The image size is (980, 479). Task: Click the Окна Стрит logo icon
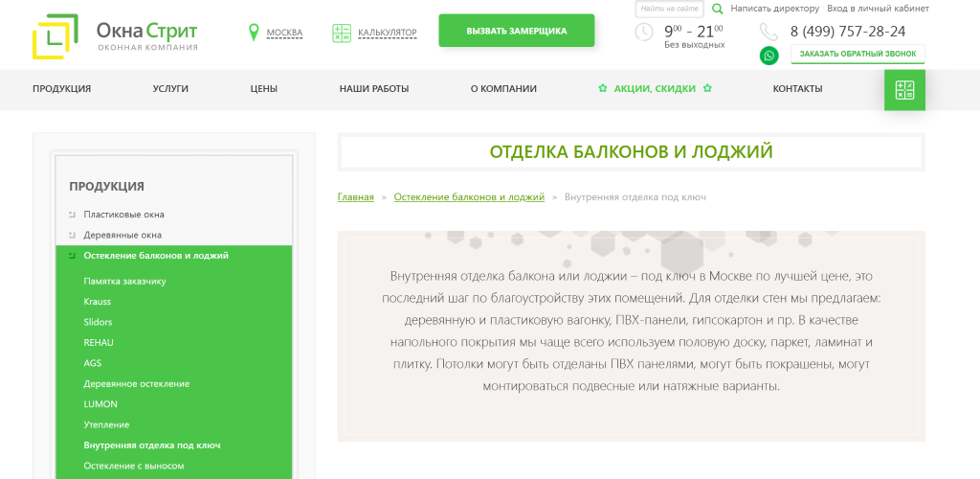(56, 37)
